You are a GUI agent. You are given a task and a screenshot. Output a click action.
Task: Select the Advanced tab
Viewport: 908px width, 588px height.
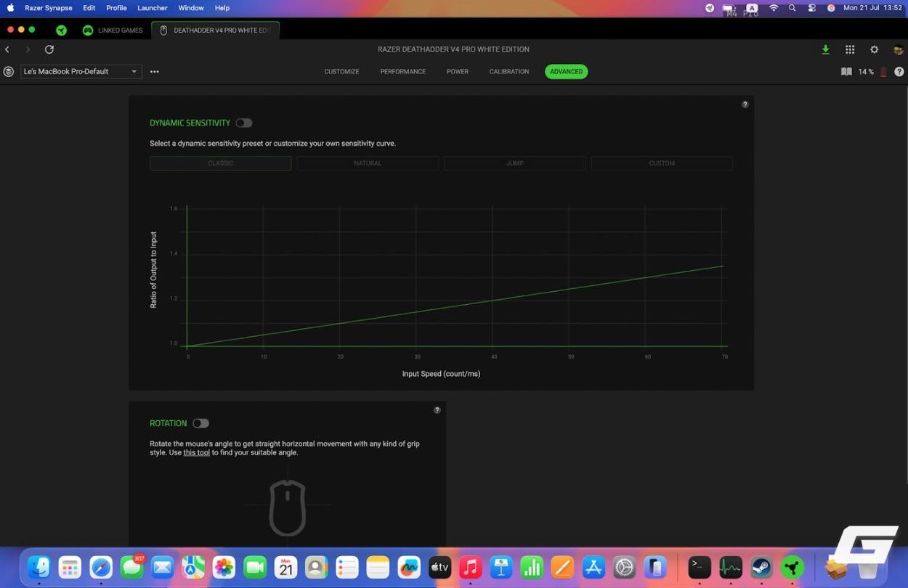(x=567, y=72)
